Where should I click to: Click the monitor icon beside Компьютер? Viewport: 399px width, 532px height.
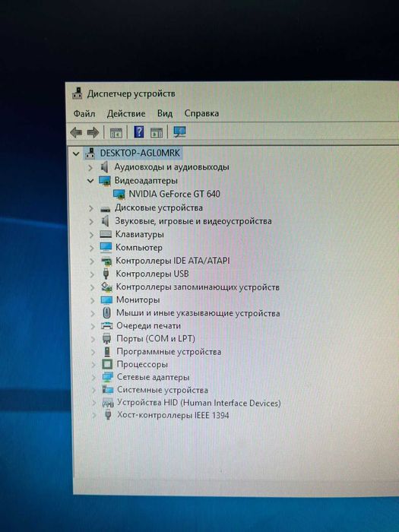tap(106, 247)
